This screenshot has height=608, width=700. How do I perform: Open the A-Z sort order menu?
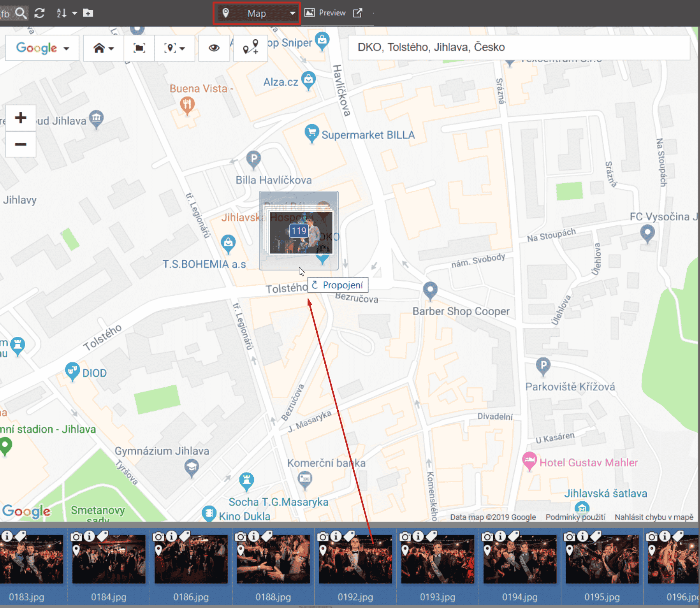[x=67, y=13]
